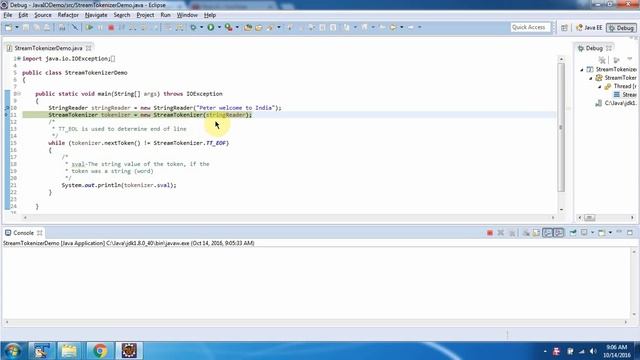
Task: Click the Open Console icon
Action: click(x=602, y=233)
